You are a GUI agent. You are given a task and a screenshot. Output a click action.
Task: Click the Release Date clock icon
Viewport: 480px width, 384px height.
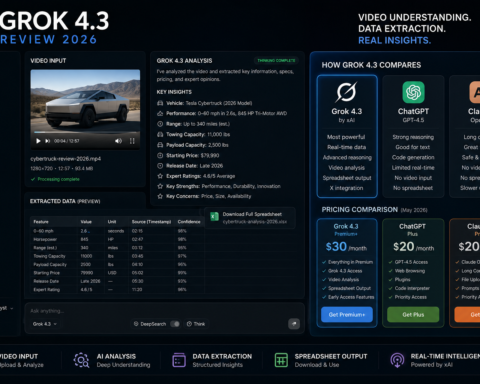(x=160, y=166)
